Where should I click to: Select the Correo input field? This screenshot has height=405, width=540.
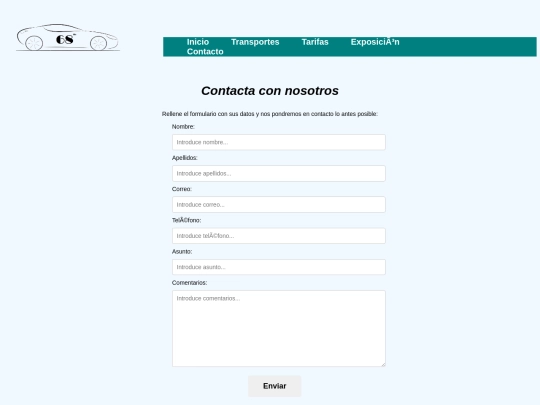pos(279,205)
